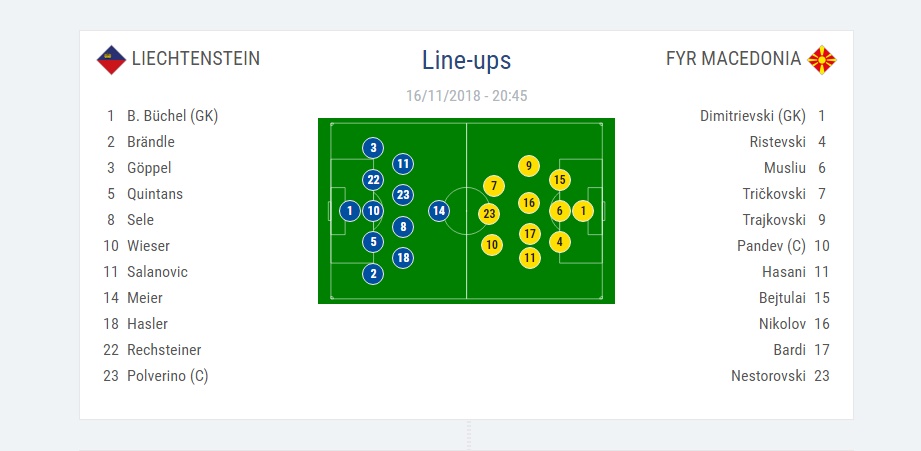This screenshot has height=451, width=921.
Task: Open Nestorovski from the Macedonia lineup
Action: 766,376
